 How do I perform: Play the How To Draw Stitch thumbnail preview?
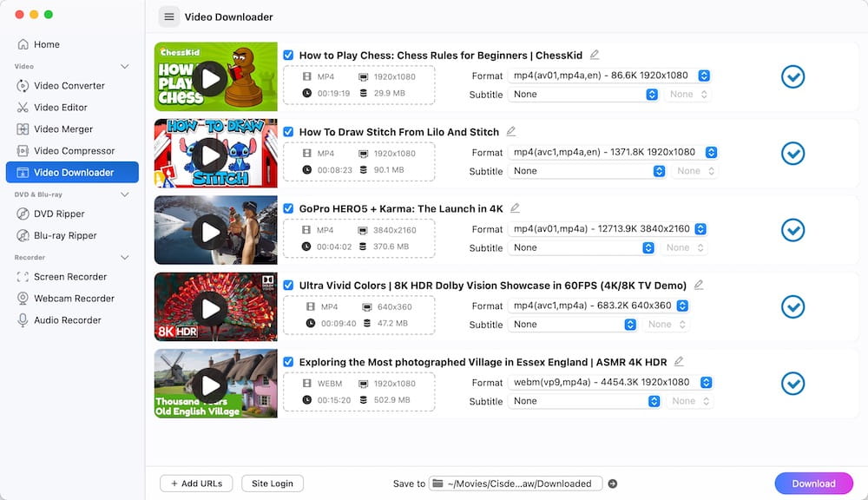(x=210, y=155)
